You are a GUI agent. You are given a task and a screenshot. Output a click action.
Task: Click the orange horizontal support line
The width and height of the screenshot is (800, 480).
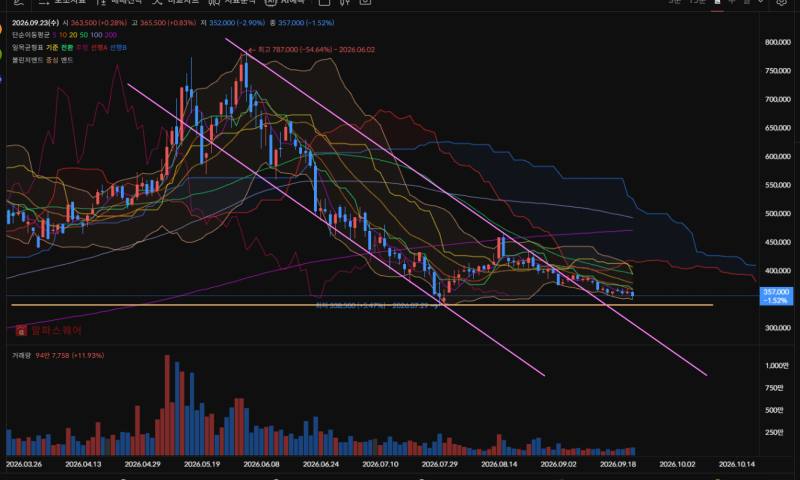click(x=362, y=305)
